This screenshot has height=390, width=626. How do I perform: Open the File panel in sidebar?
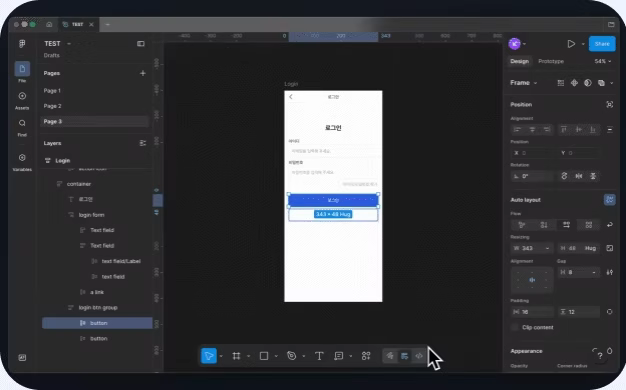click(x=22, y=69)
